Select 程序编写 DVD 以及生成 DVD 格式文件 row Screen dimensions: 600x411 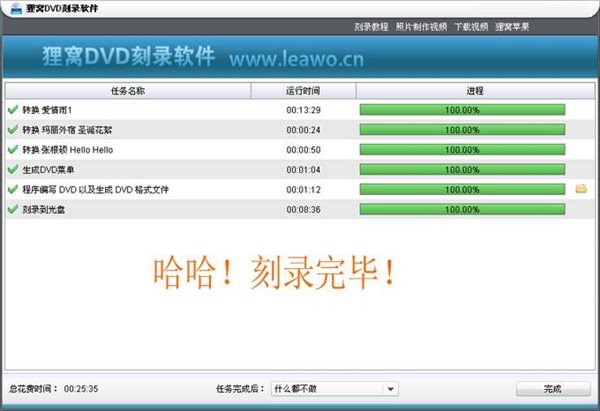(300, 189)
